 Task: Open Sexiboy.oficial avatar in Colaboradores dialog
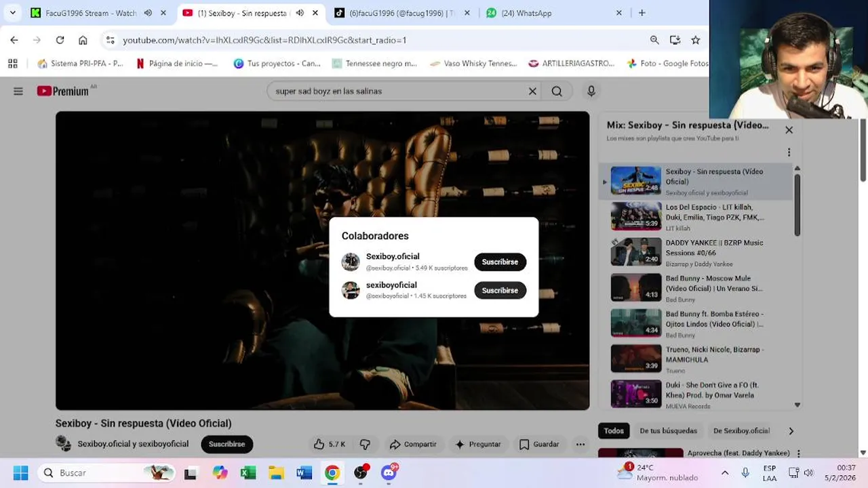click(x=351, y=262)
